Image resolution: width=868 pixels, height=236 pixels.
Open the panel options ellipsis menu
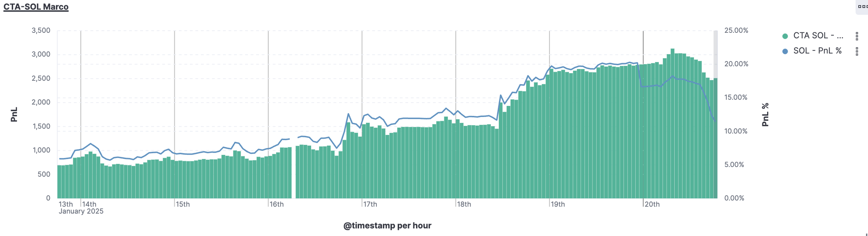coord(862,6)
